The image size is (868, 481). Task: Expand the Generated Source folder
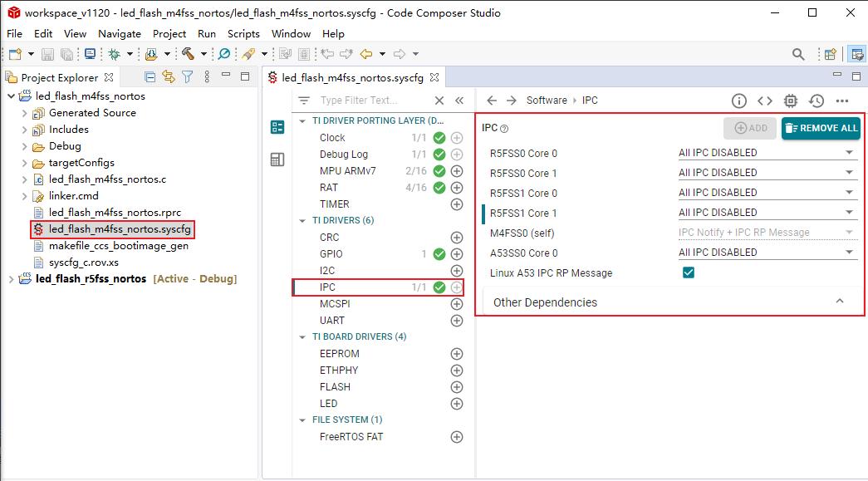coord(24,113)
